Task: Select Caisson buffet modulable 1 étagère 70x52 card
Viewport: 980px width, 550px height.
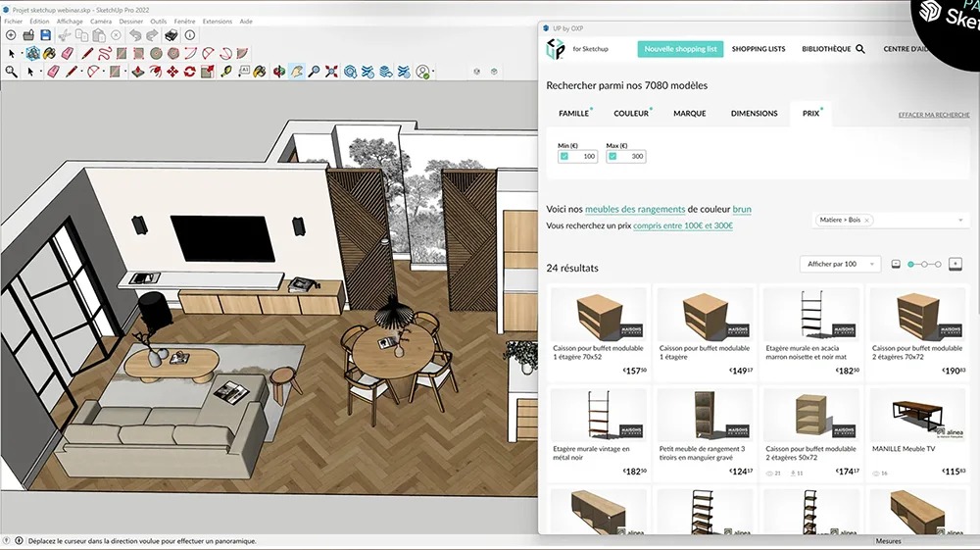Action: [x=599, y=332]
